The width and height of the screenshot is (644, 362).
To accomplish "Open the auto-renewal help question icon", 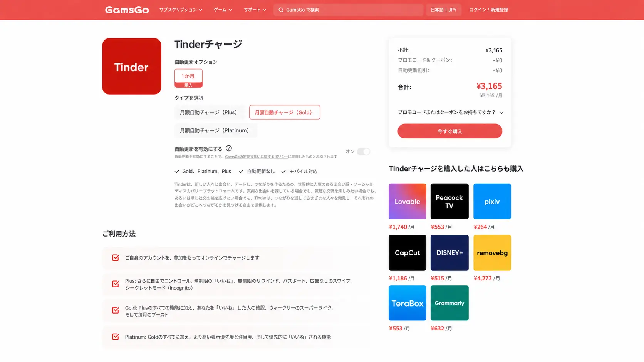I will click(x=229, y=148).
